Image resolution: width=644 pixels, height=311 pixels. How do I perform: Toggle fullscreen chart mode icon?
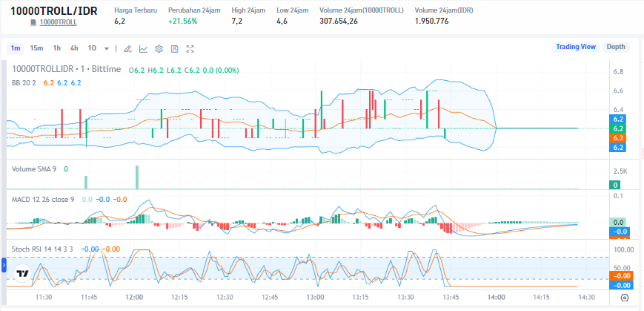pyautogui.click(x=190, y=49)
